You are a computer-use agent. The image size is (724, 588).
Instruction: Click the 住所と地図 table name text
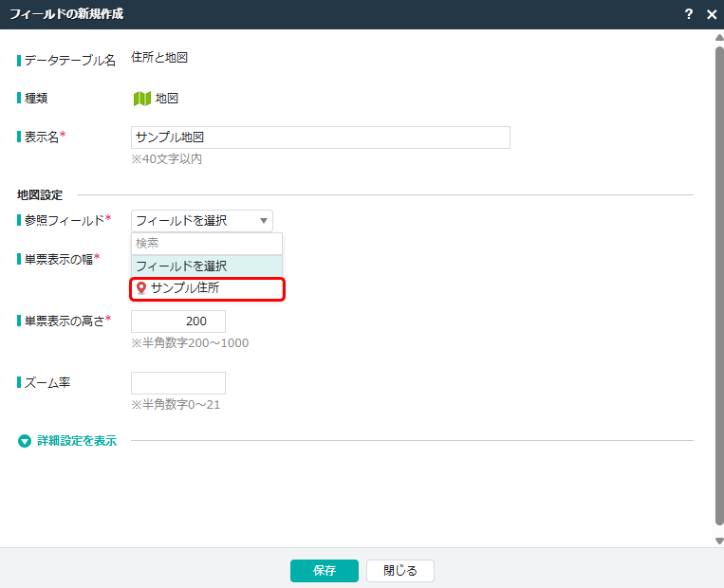(x=159, y=58)
